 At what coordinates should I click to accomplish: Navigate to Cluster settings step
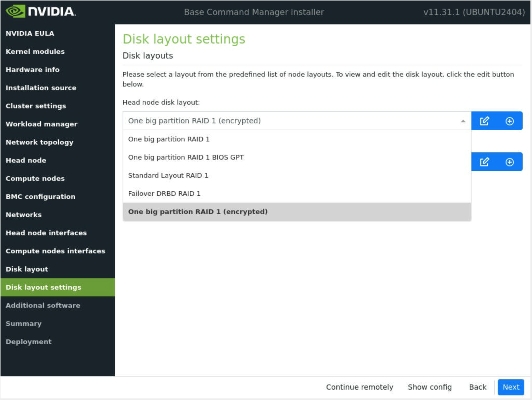36,106
